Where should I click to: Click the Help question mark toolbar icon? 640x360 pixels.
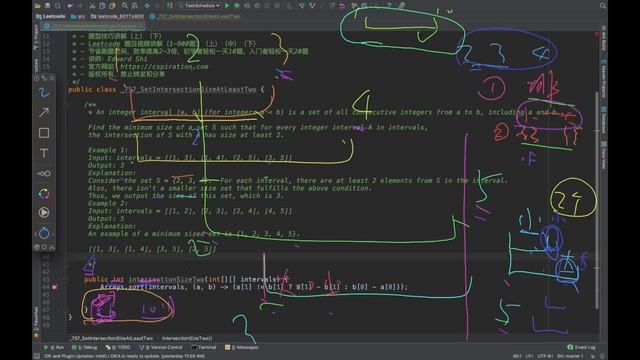tap(389, 6)
